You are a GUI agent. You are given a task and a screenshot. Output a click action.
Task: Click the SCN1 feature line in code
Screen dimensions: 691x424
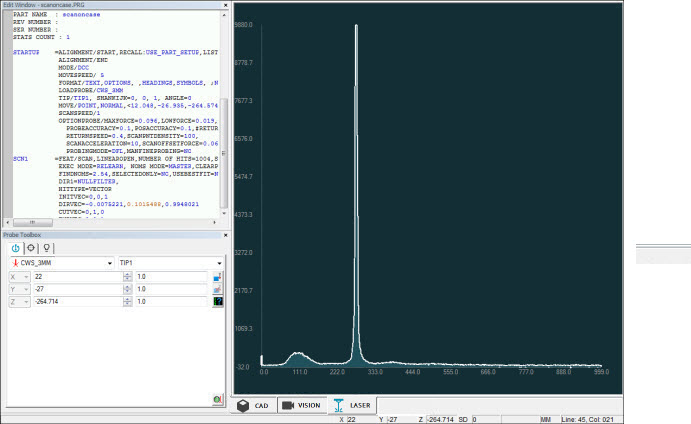pos(20,158)
